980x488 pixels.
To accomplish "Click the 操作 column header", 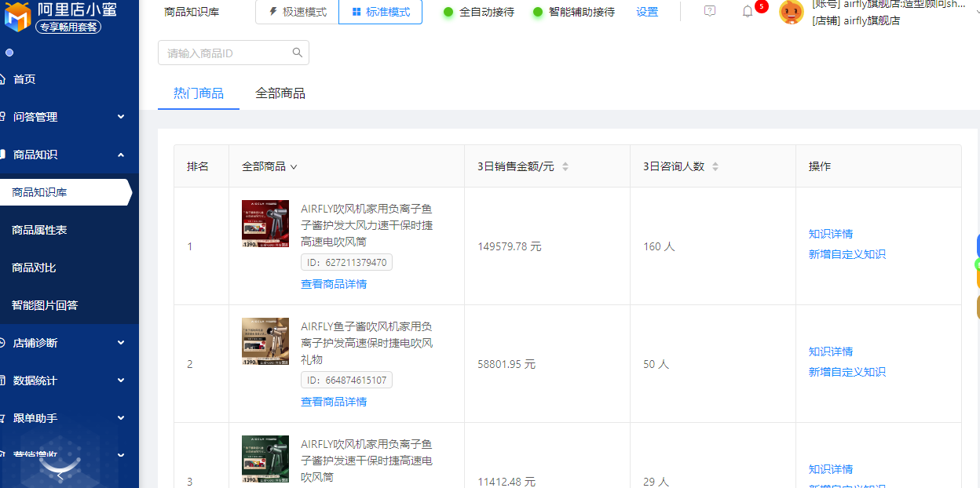I will click(x=820, y=166).
